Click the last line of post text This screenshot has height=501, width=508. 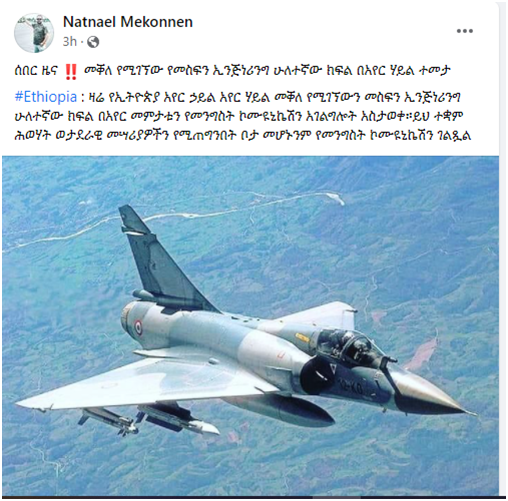pyautogui.click(x=243, y=136)
